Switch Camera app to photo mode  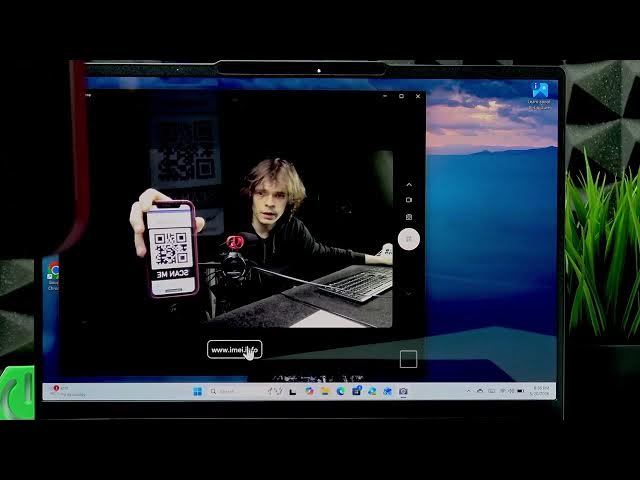pos(409,217)
